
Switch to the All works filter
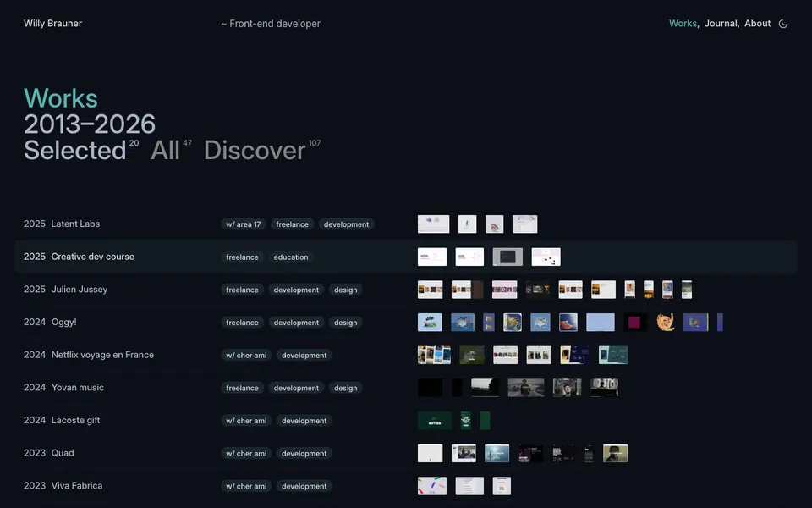[165, 151]
